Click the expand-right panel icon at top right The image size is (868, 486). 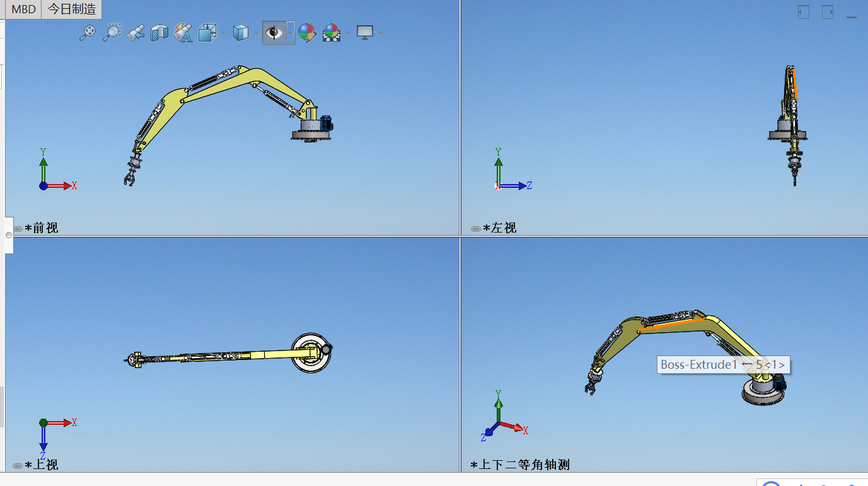828,12
